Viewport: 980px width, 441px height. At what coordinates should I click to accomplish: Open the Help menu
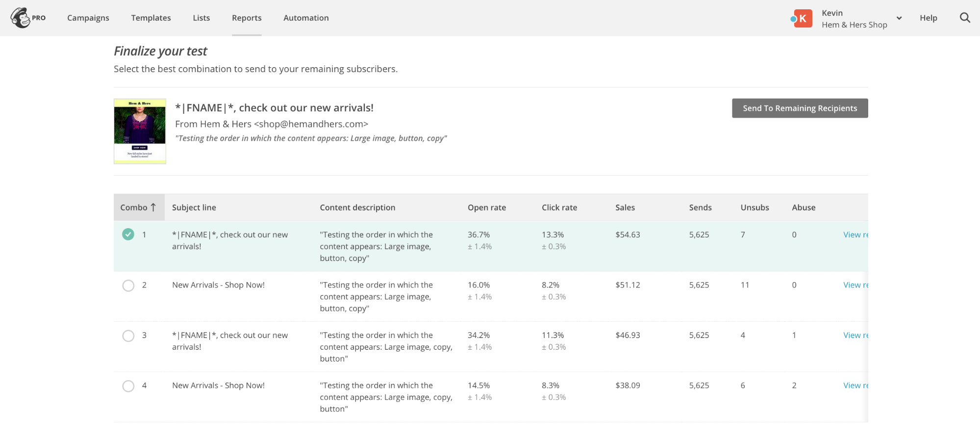[929, 18]
